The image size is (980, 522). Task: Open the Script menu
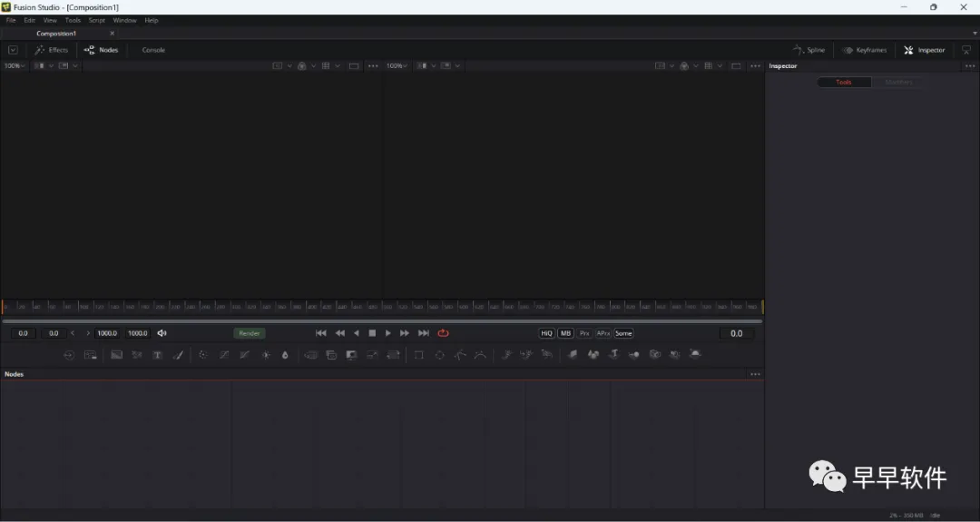pyautogui.click(x=96, y=20)
